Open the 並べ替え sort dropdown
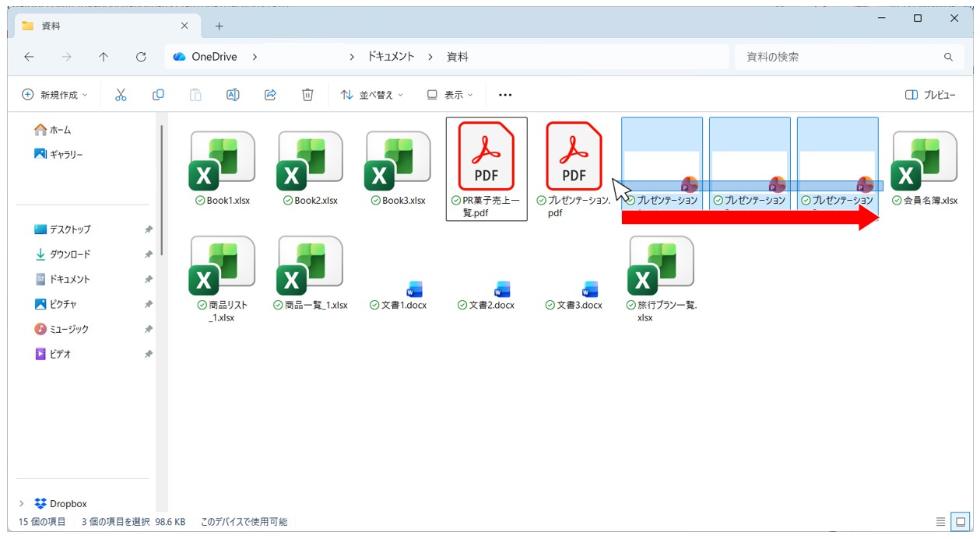 click(372, 95)
